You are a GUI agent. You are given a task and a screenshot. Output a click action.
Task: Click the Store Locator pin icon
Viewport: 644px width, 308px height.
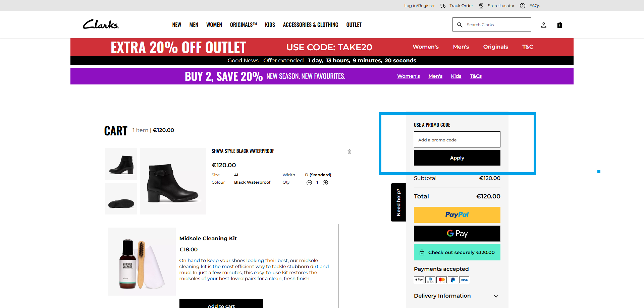tap(481, 6)
